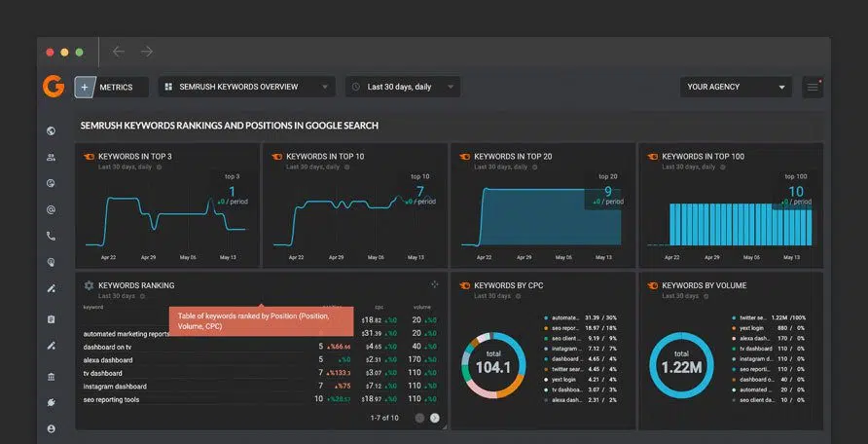The width and height of the screenshot is (868, 444).
Task: Click the plus Metrics button
Action: [112, 87]
